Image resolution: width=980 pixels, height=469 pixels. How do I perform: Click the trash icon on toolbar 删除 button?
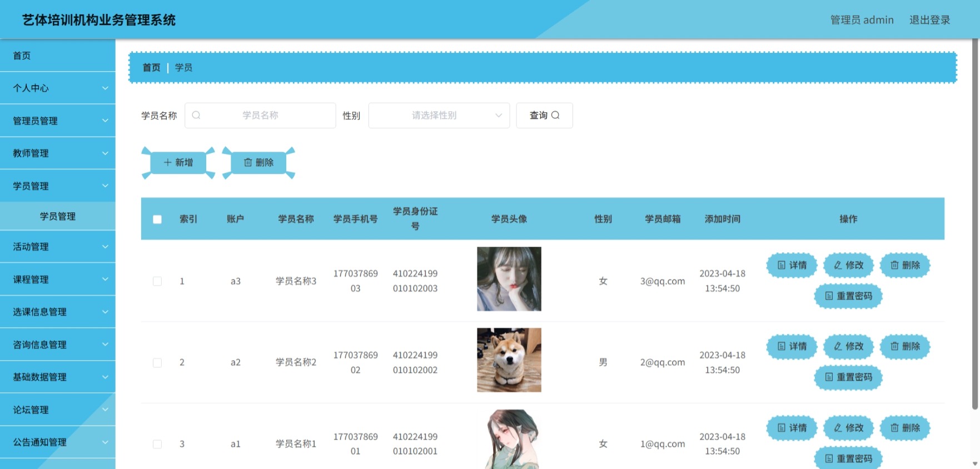click(248, 162)
